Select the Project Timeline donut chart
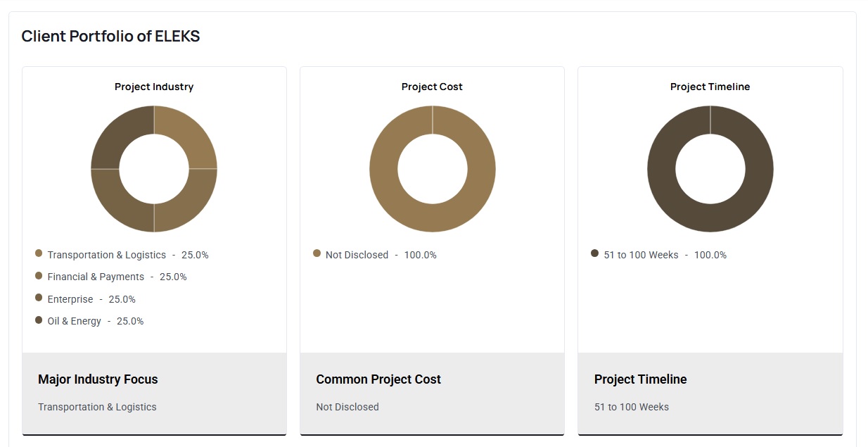 tap(710, 169)
